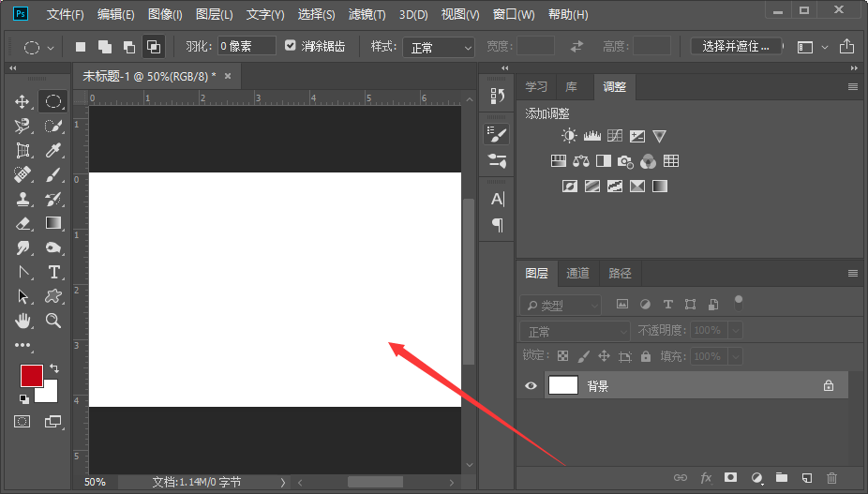Viewport: 868px width, 494px height.
Task: Open the 不透明度 opacity dropdown arrow
Action: [736, 331]
